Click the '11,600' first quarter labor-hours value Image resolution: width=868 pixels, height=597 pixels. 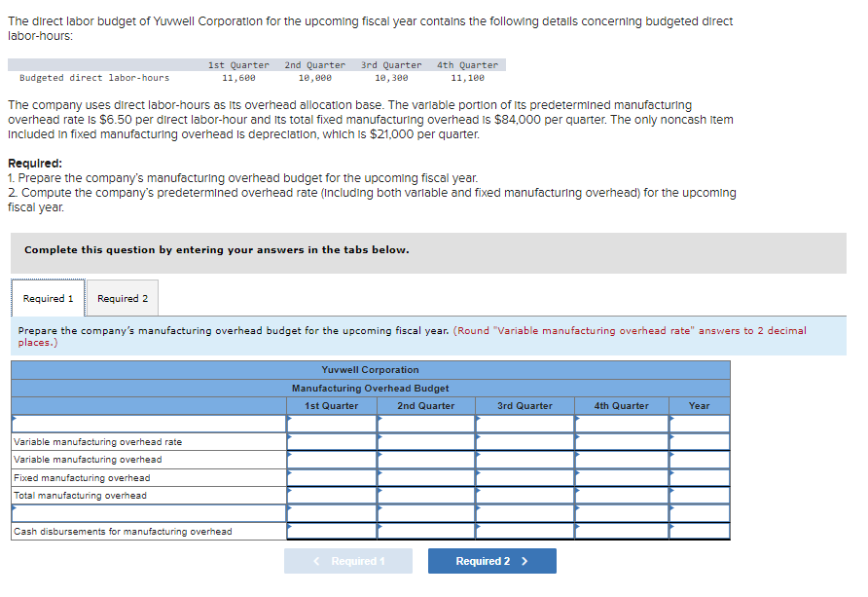[x=238, y=78]
